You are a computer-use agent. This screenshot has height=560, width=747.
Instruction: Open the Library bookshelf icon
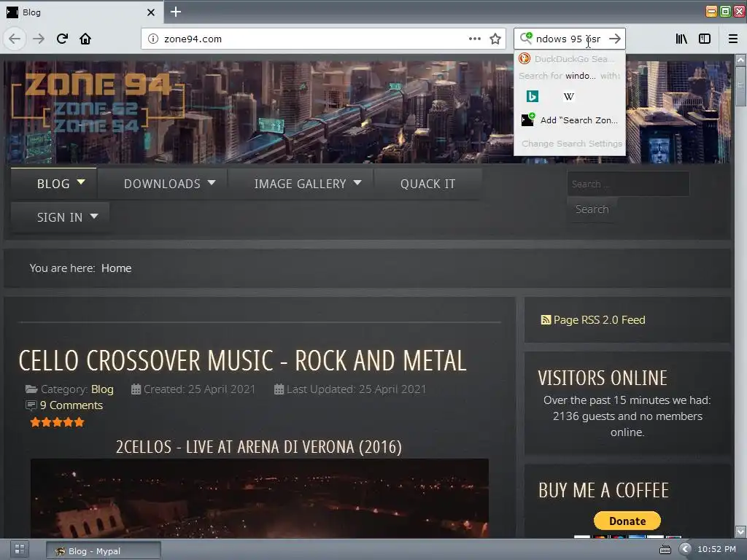click(681, 39)
